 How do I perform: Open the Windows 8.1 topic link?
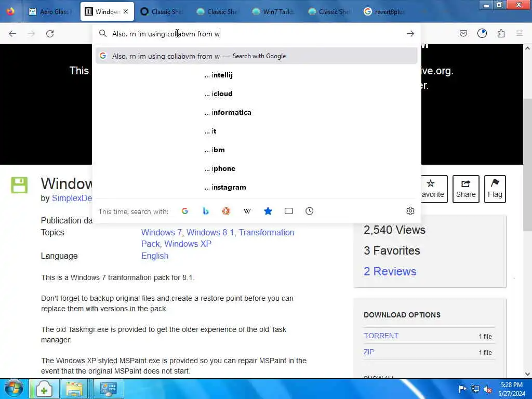click(x=210, y=232)
